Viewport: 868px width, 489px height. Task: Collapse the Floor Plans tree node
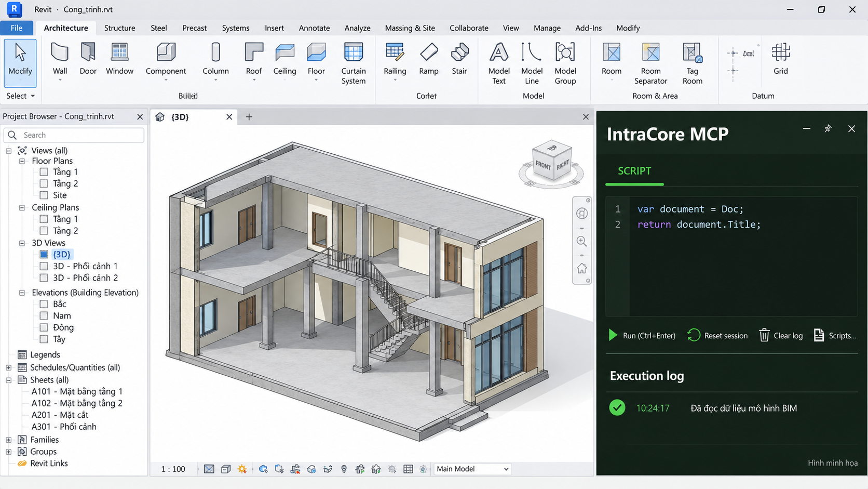(22, 161)
